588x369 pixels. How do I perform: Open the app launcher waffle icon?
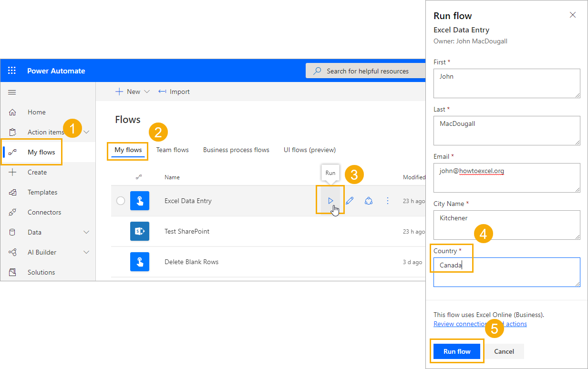tap(12, 71)
